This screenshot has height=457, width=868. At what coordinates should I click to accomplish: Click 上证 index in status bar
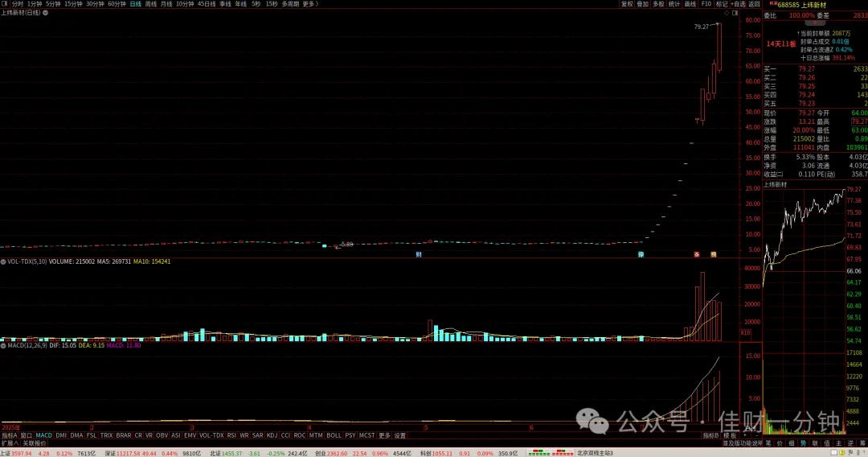[6, 453]
